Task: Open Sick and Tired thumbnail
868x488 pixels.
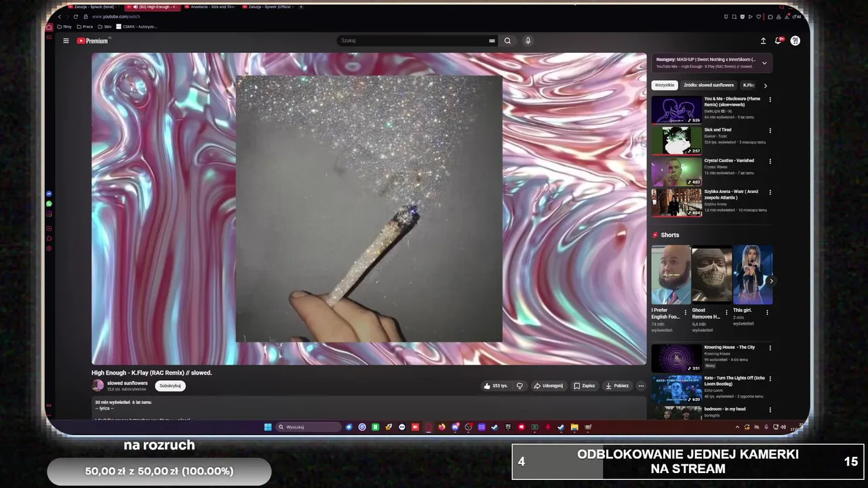Action: [x=676, y=140]
